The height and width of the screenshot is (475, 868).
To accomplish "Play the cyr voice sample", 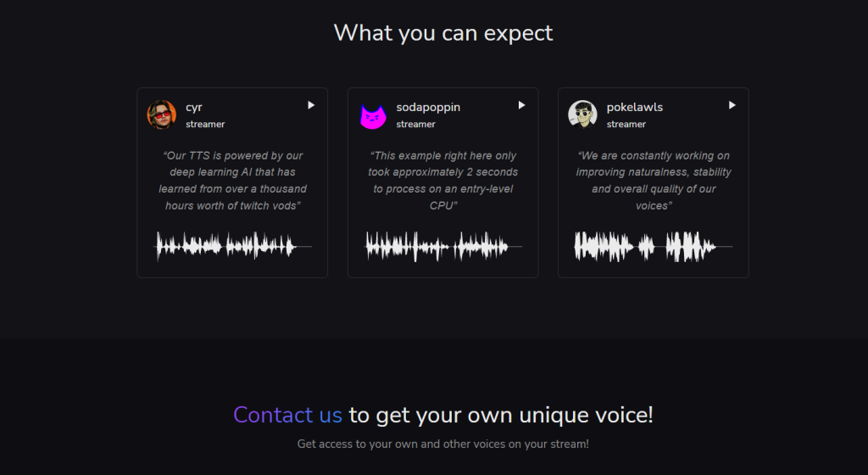I will (311, 105).
